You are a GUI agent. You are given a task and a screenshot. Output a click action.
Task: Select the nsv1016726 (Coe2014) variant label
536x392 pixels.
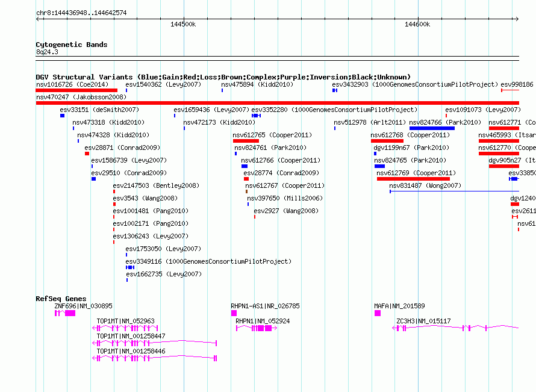(x=72, y=84)
